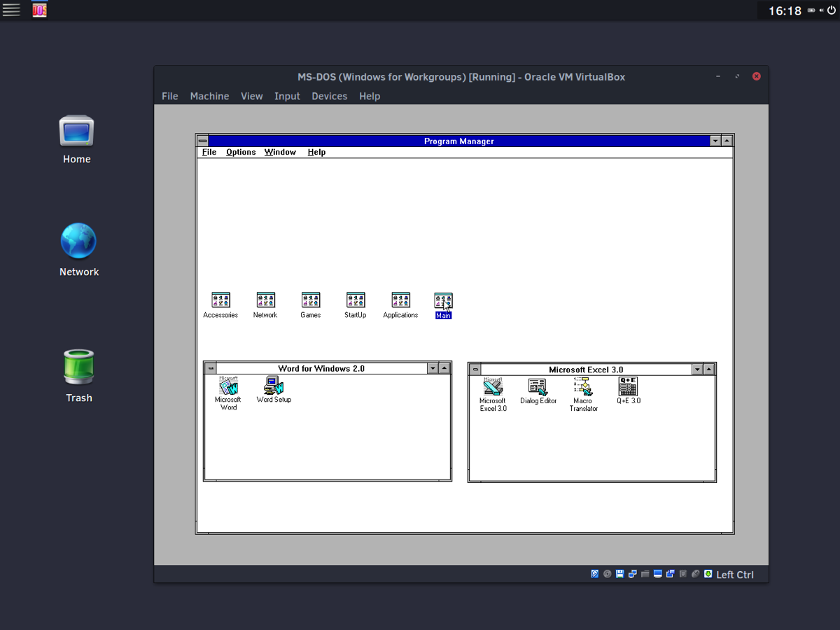This screenshot has width=840, height=630.
Task: Open VirtualBox File menu
Action: 170,96
